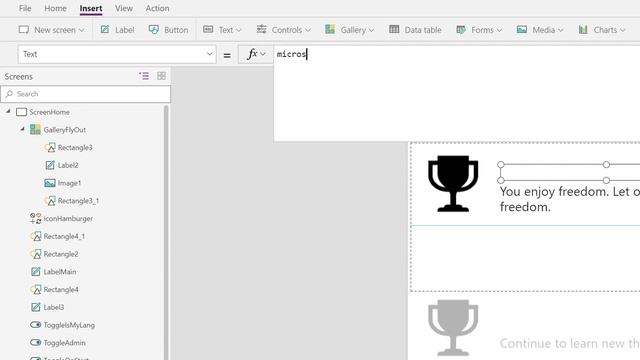
Task: Click the Screens search box
Action: [86, 94]
